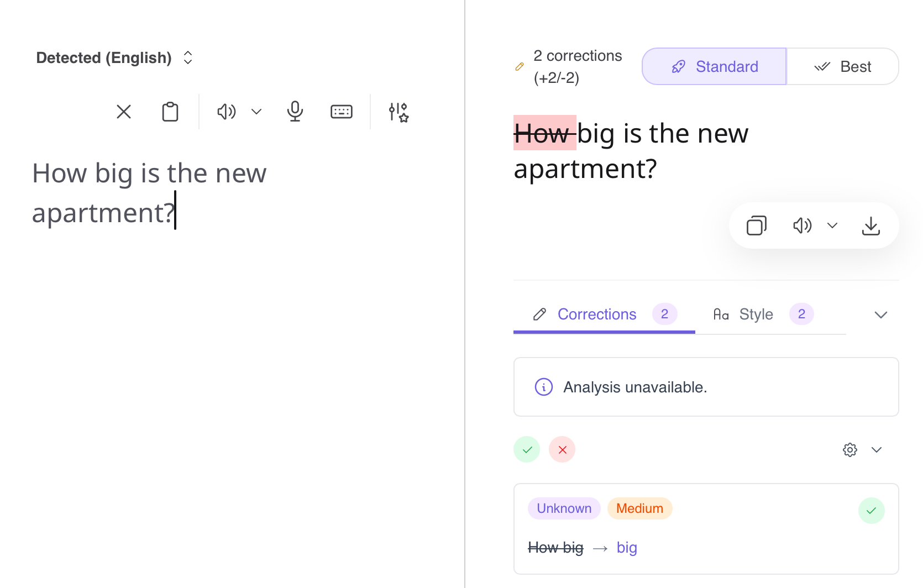Accept the 'How big' to 'big' correction
Screen dimensions: 923x588
(x=872, y=511)
